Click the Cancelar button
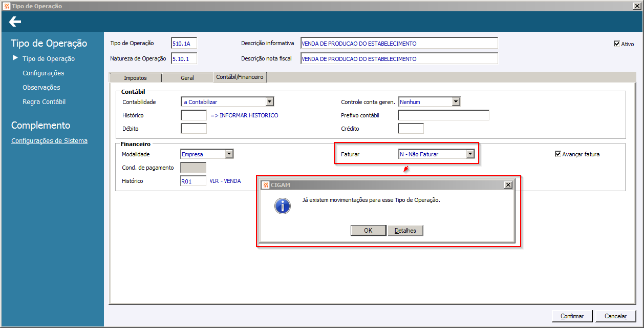644x328 pixels. pos(616,316)
